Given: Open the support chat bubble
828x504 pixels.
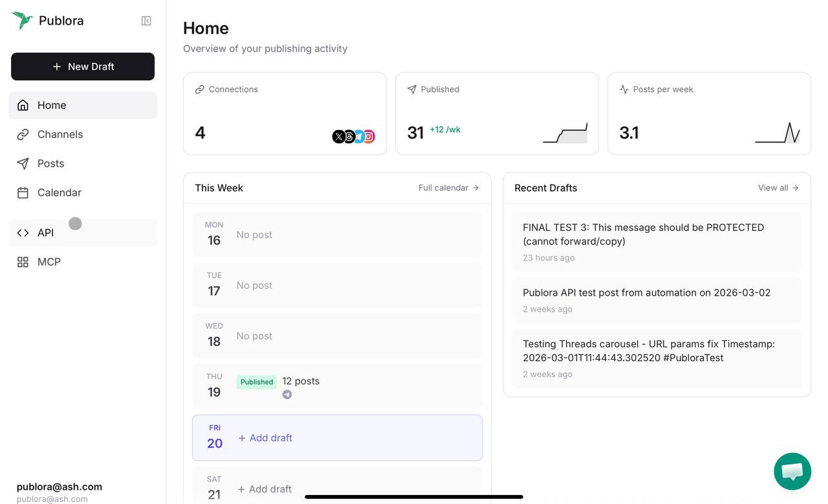Looking at the screenshot, I should (792, 472).
